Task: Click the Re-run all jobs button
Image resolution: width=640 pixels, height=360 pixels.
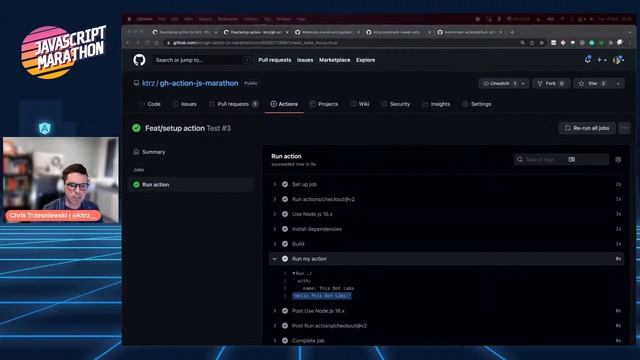Action: point(587,128)
